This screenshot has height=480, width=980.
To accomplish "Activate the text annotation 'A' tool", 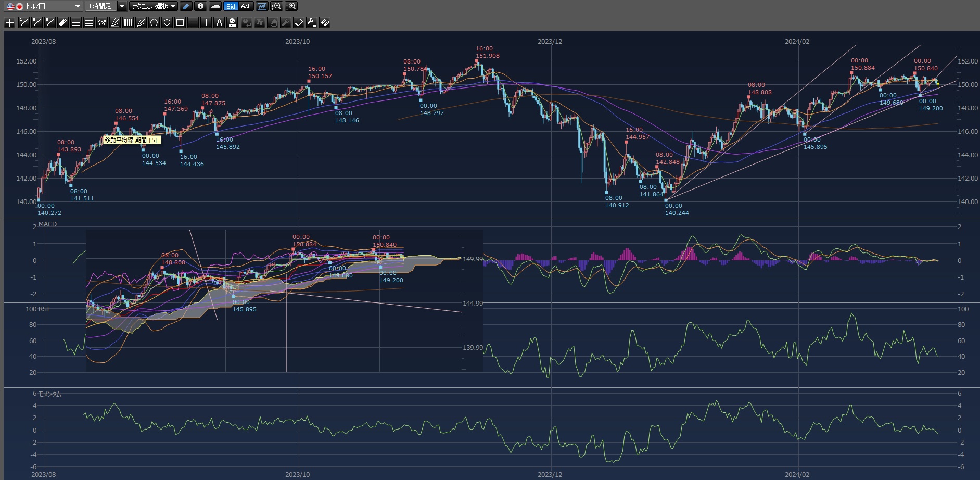I will [x=219, y=22].
